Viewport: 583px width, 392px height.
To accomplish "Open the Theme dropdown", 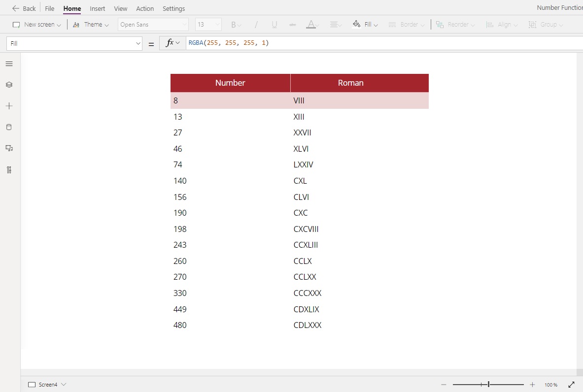I will click(x=91, y=25).
